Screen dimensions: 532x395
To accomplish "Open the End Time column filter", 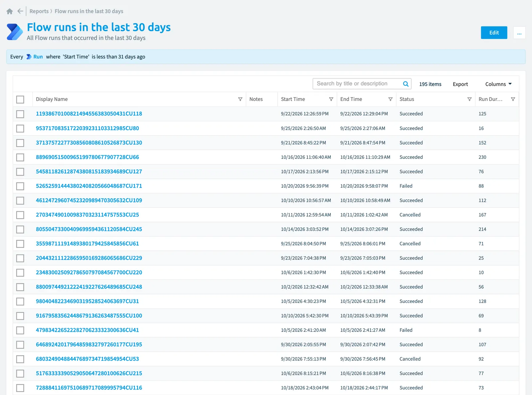I will pyautogui.click(x=390, y=99).
